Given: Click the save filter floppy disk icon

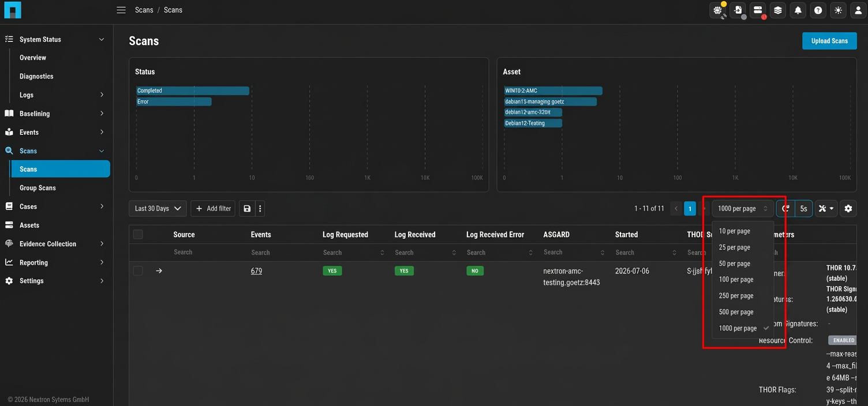Looking at the screenshot, I should 247,208.
